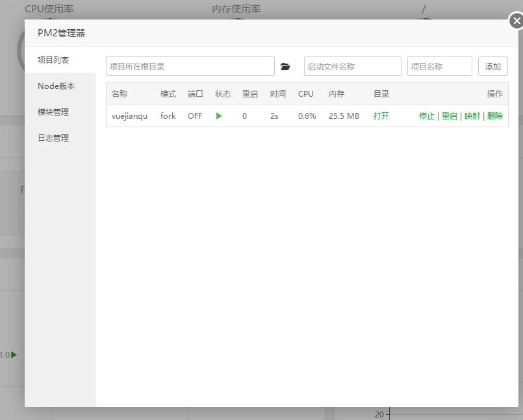Image resolution: width=523 pixels, height=420 pixels.
Task: Click the 模式 column header
Action: (168, 94)
